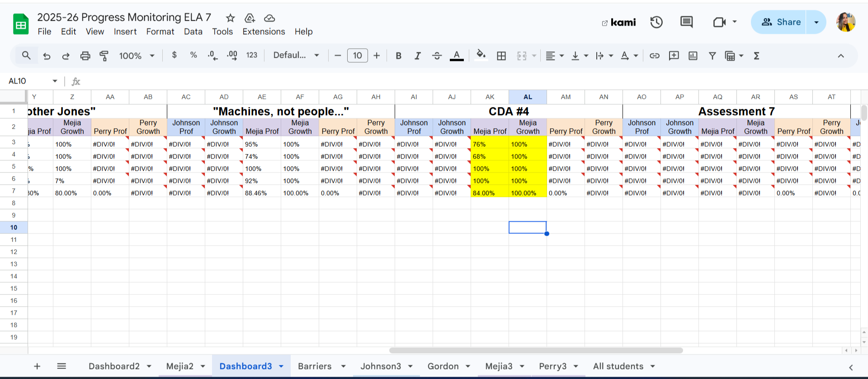Click the Add Sheet plus button
868x379 pixels.
coord(37,366)
